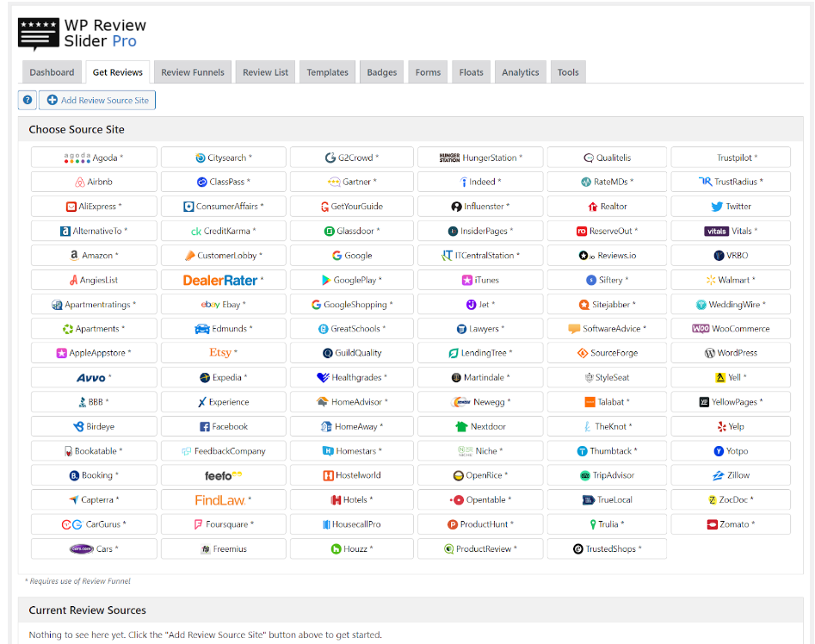
Task: Click the FindLaw logo
Action: (219, 500)
